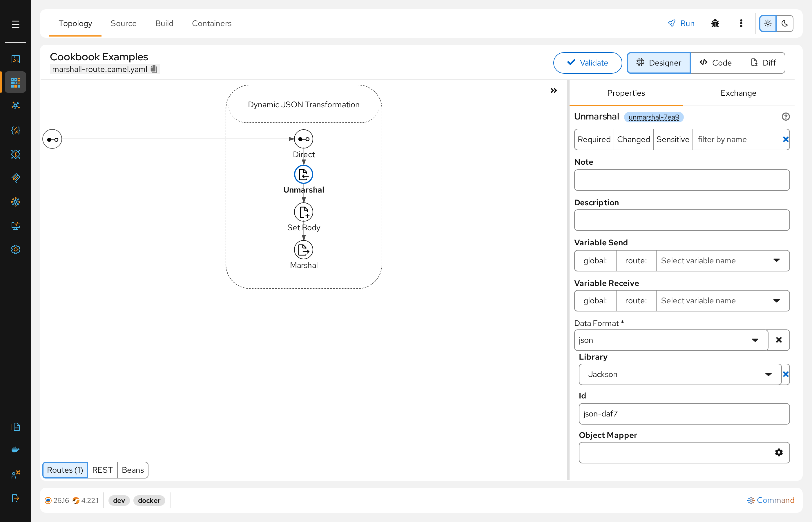Toggle the Changed filter

point(633,139)
